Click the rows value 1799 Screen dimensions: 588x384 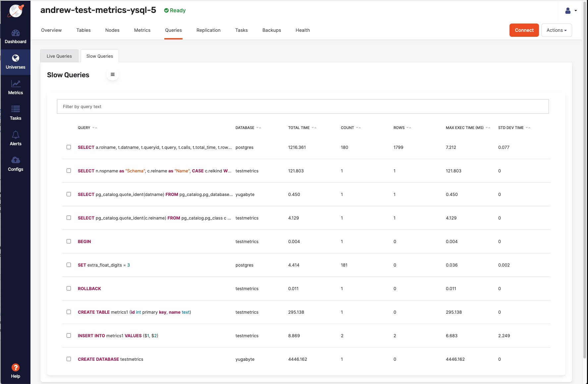[x=398, y=147]
